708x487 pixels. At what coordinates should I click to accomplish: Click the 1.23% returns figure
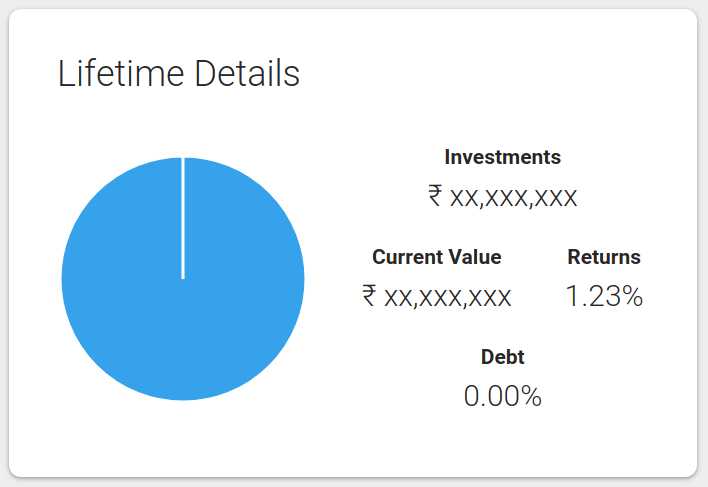coord(604,296)
